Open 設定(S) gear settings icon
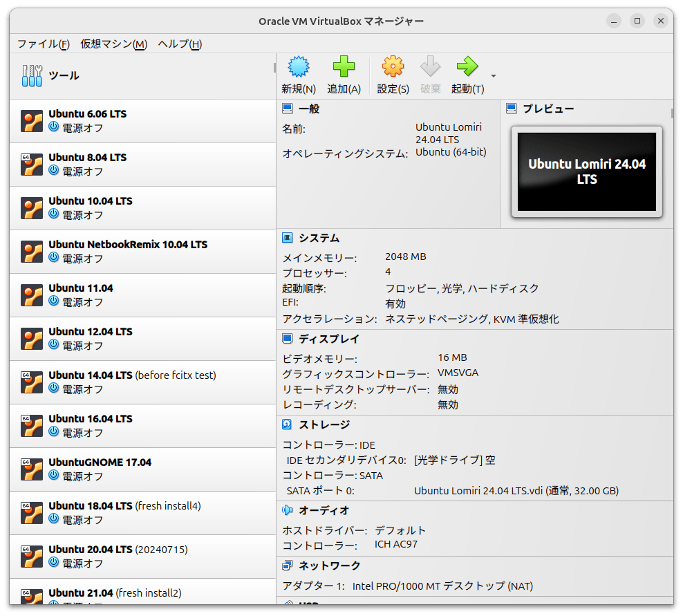The height and width of the screenshot is (616, 683). pyautogui.click(x=393, y=66)
